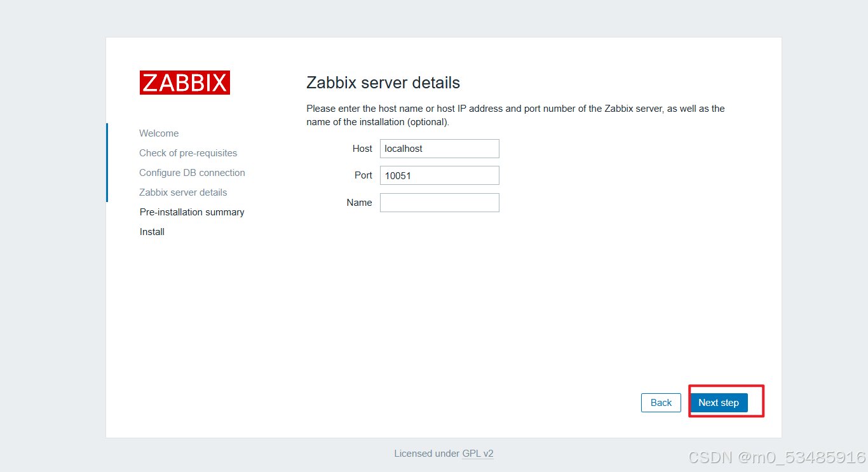Click the Name field label
Screen dimensions: 868x472
tap(359, 203)
